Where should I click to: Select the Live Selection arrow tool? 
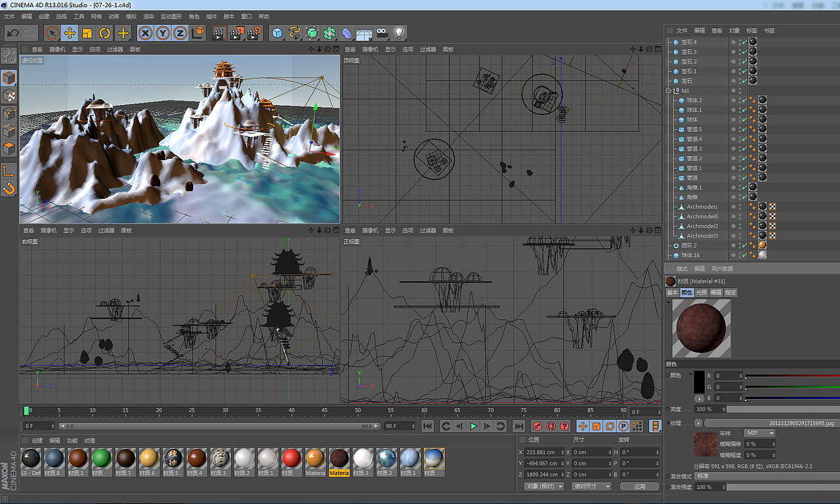click(52, 33)
